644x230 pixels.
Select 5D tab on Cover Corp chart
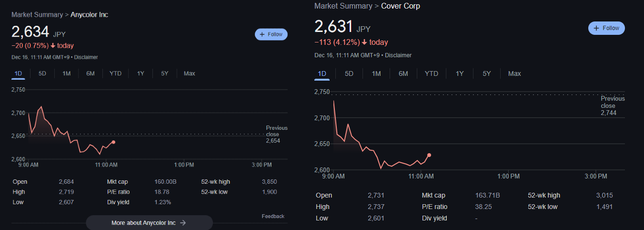coord(349,73)
